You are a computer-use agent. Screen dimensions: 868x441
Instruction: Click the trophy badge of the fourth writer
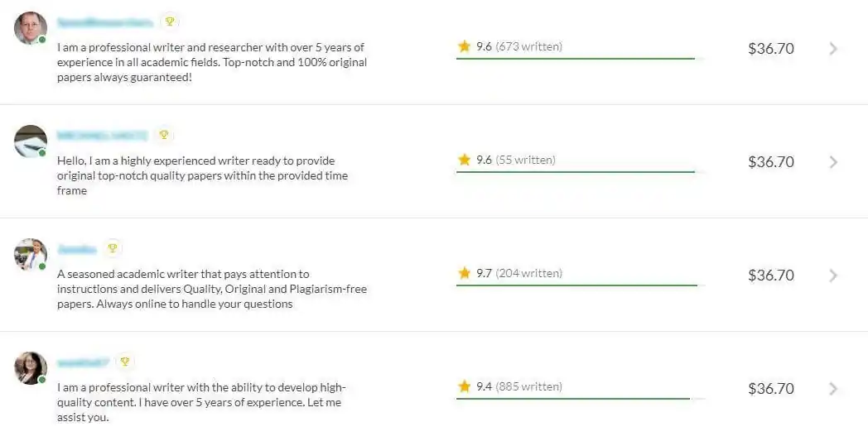tap(125, 362)
